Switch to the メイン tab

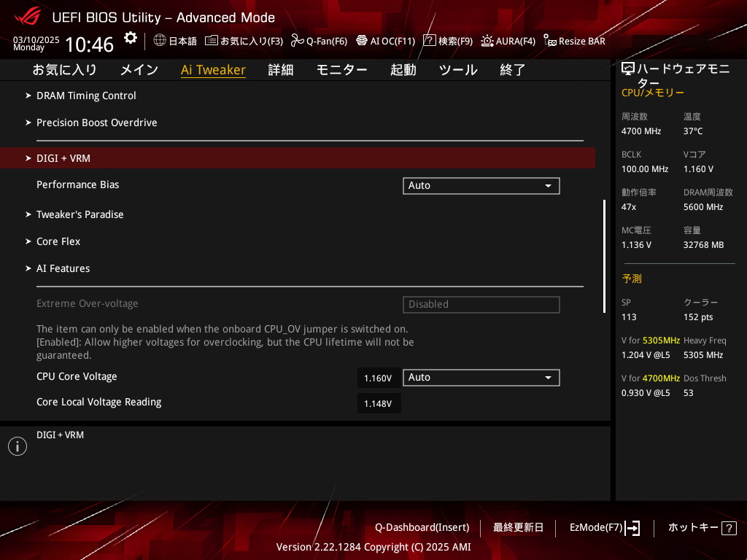(139, 70)
